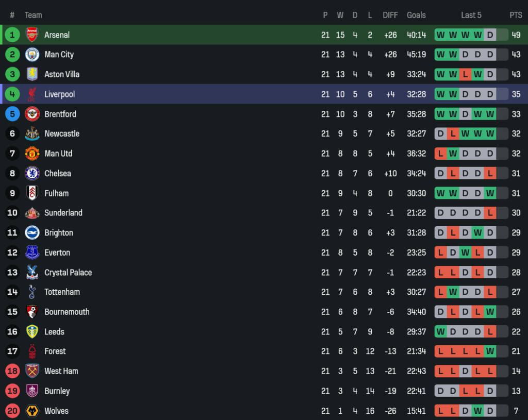Click the Last 5 column header
This screenshot has width=528, height=420.
(x=471, y=15)
